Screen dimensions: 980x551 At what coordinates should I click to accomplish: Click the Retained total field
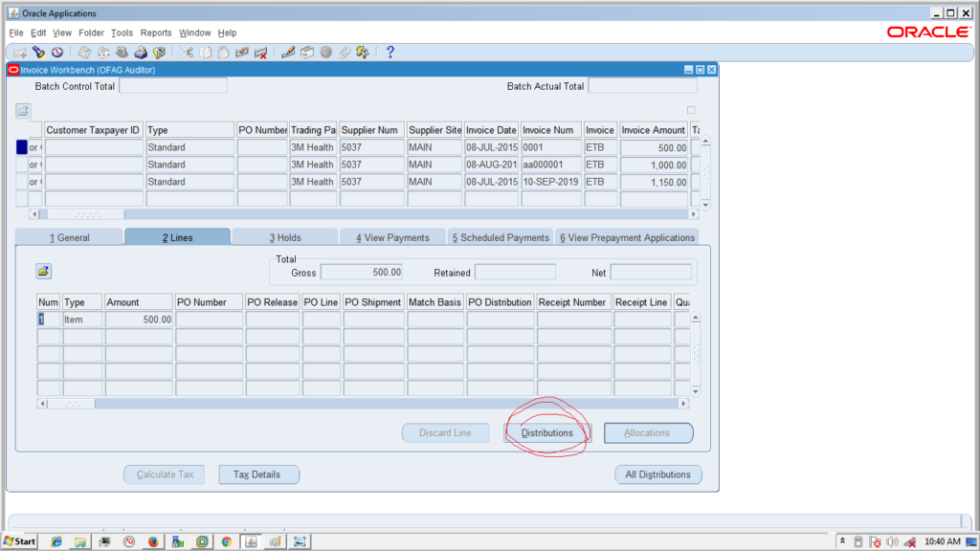point(515,273)
